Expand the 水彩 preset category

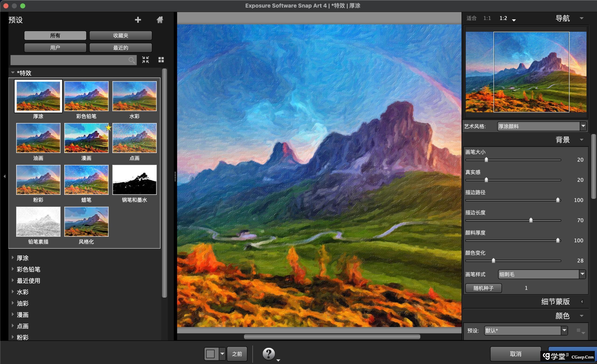click(x=23, y=292)
